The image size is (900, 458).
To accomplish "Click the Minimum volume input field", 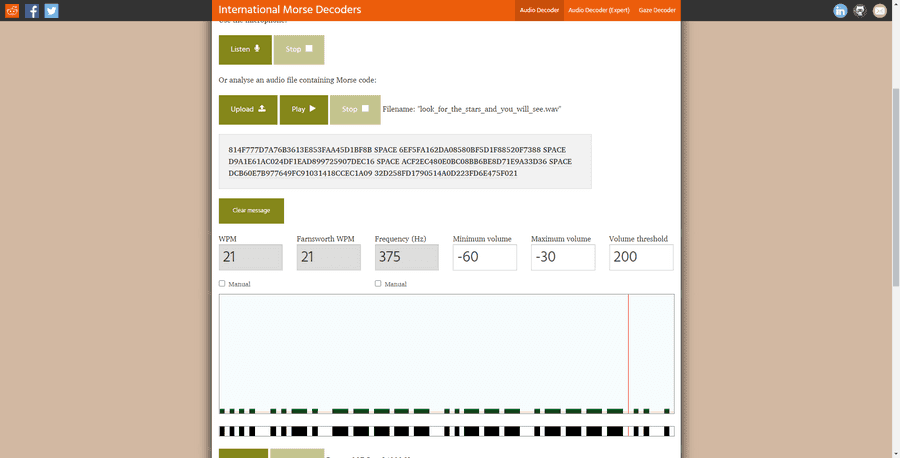I will [484, 257].
